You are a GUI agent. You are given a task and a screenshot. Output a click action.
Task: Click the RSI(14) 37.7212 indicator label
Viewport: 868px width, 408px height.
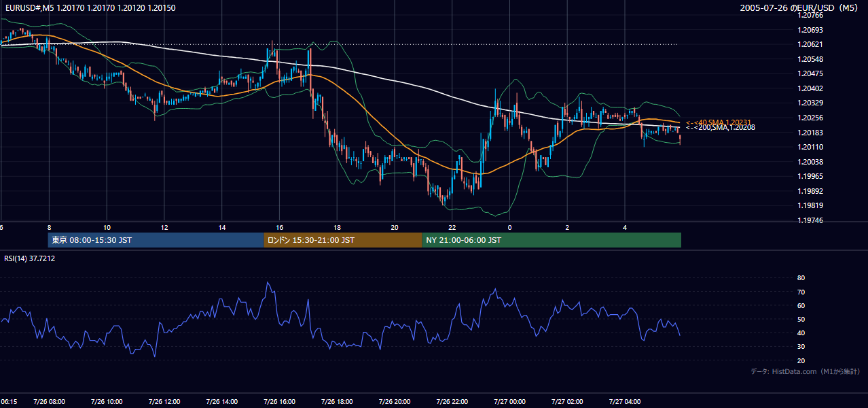click(30, 258)
